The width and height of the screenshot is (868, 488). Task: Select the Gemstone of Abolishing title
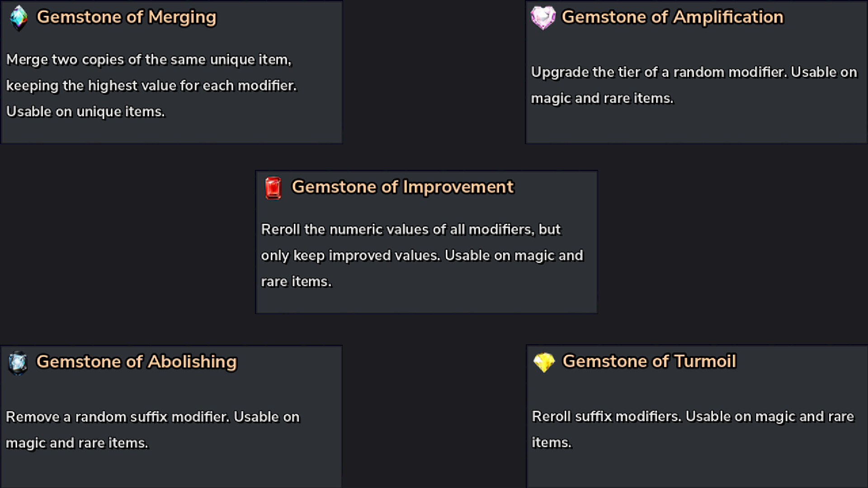(x=137, y=361)
